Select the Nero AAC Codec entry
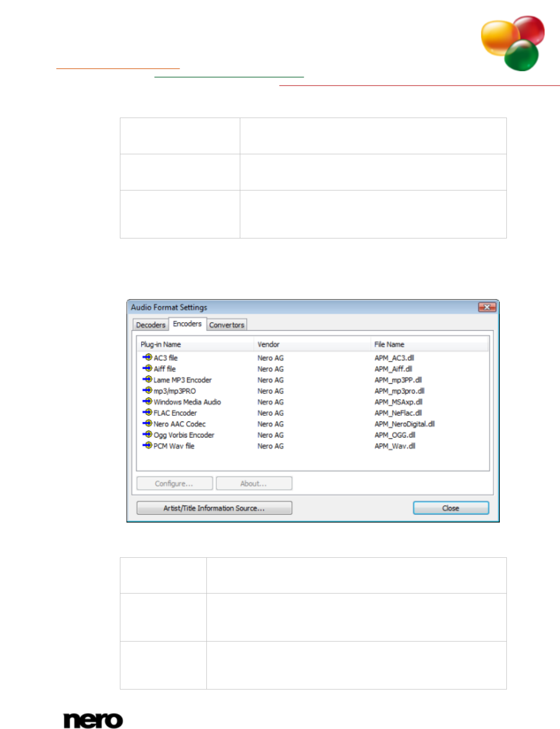This screenshot has width=560, height=729. click(180, 424)
